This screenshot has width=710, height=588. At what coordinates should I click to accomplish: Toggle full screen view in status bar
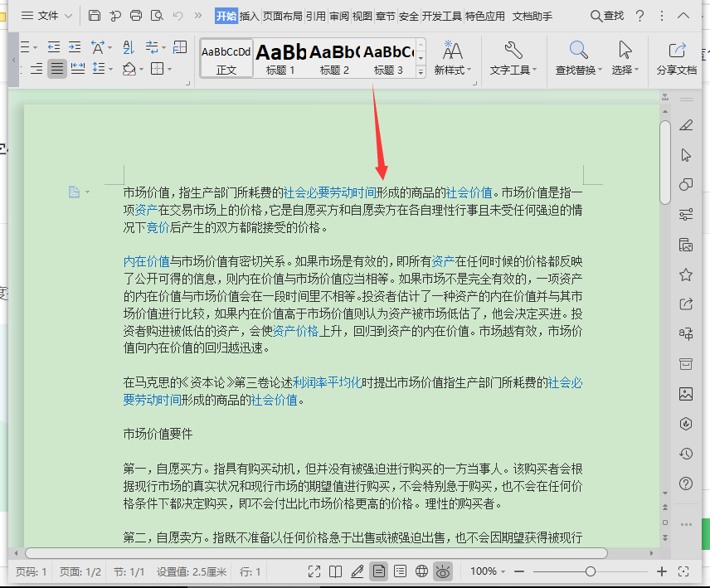(314, 571)
